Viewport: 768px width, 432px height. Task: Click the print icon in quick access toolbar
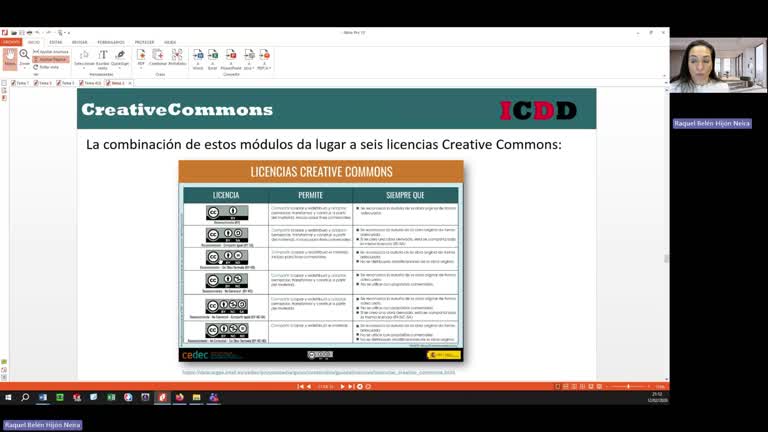[29, 33]
